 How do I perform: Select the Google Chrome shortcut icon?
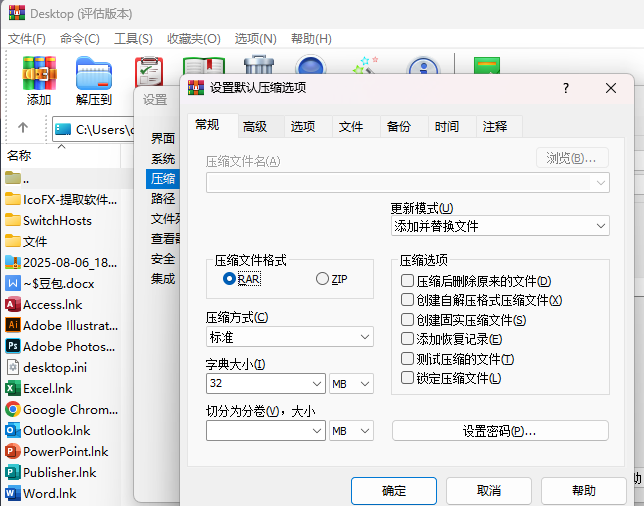pyautogui.click(x=13, y=409)
